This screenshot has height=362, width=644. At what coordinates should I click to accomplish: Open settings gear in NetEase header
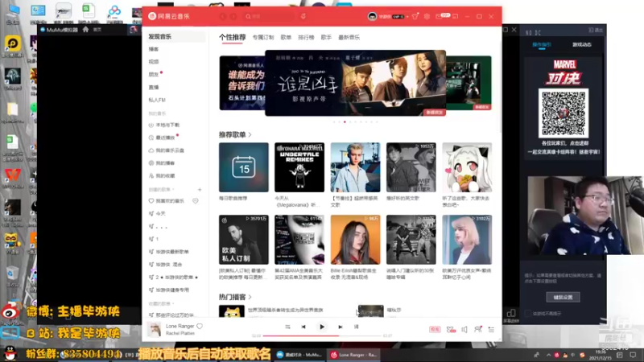click(x=427, y=16)
